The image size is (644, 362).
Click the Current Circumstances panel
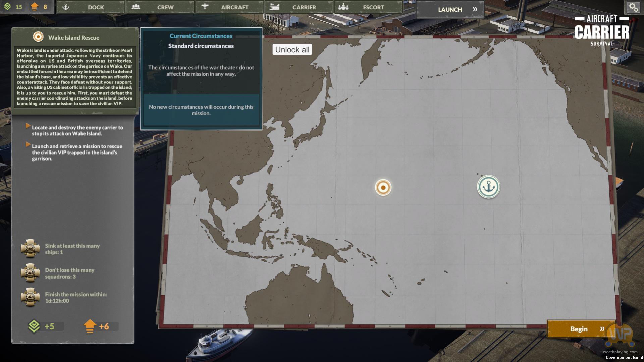coord(201,79)
